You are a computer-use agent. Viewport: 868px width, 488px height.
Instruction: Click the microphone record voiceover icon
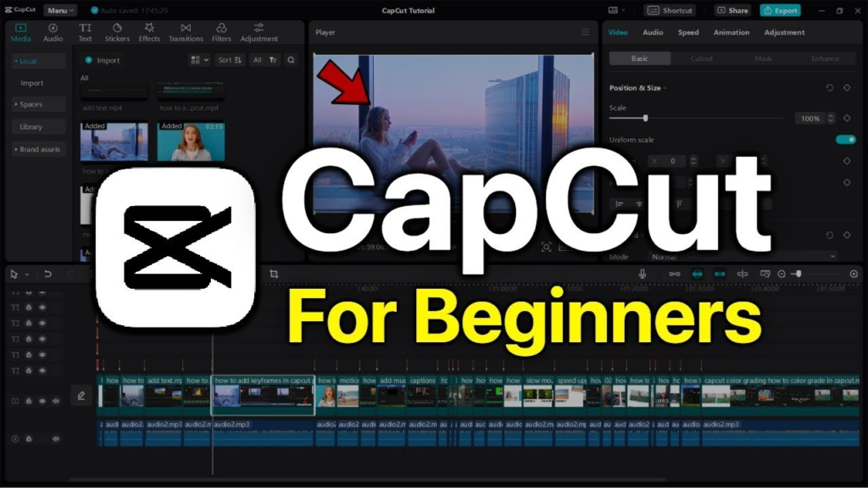[x=643, y=274]
